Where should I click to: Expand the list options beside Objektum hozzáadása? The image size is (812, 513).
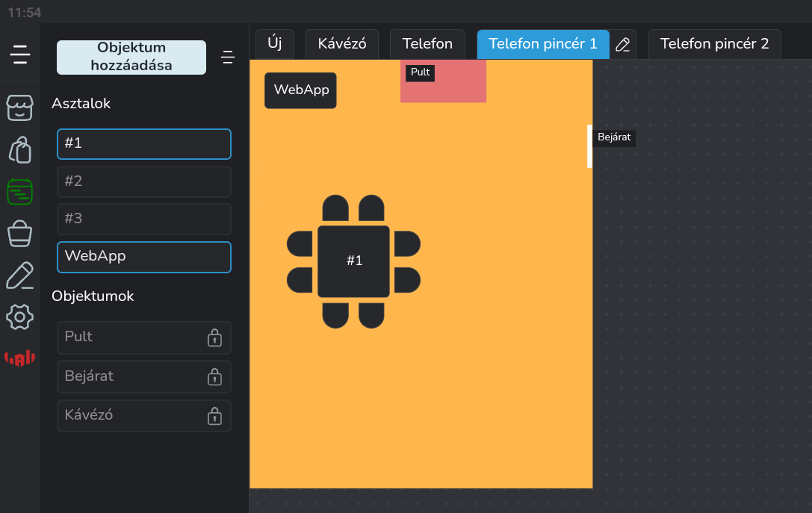(228, 57)
